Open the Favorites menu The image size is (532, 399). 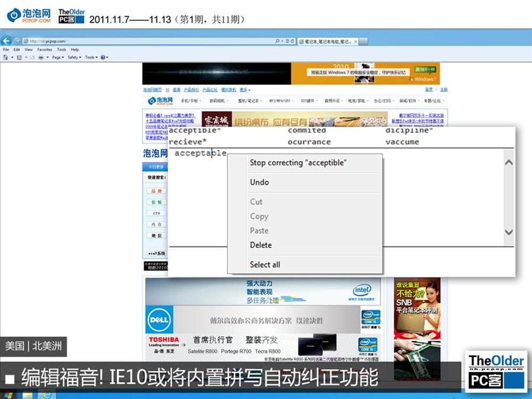point(45,49)
